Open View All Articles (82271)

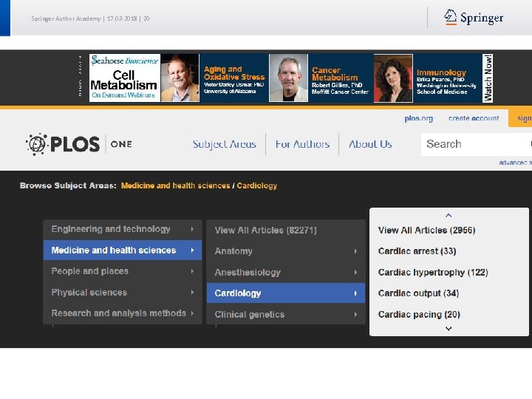pos(286,231)
